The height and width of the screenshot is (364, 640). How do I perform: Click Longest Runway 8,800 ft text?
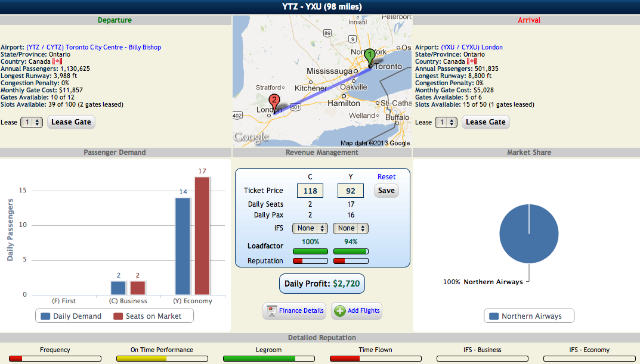tap(453, 76)
